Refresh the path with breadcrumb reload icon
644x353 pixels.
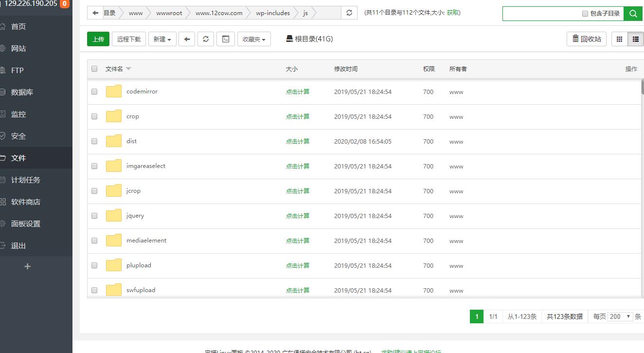point(349,13)
